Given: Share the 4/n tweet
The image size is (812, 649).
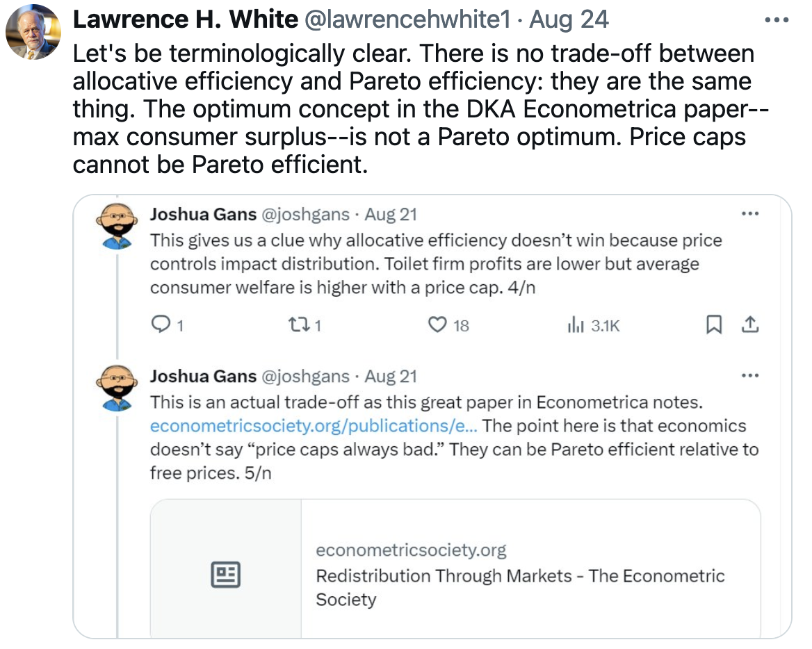Looking at the screenshot, I should (749, 324).
